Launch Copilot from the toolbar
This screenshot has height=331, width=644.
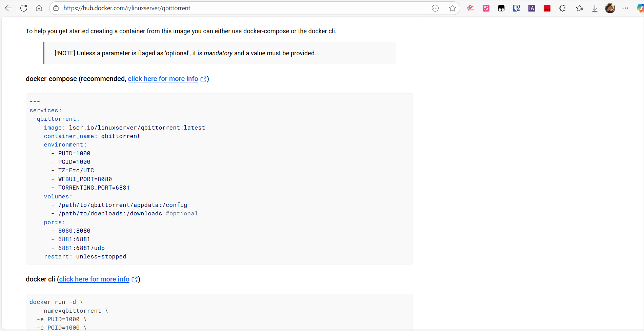coord(640,8)
